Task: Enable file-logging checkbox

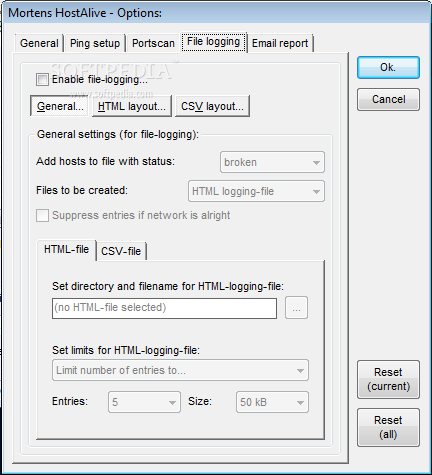Action: coord(42,80)
